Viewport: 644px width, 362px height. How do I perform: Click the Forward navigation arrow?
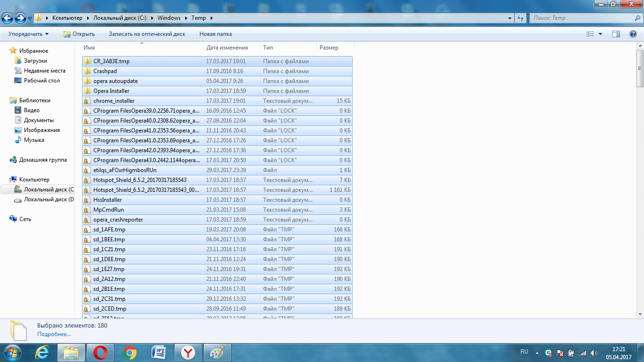tap(20, 18)
